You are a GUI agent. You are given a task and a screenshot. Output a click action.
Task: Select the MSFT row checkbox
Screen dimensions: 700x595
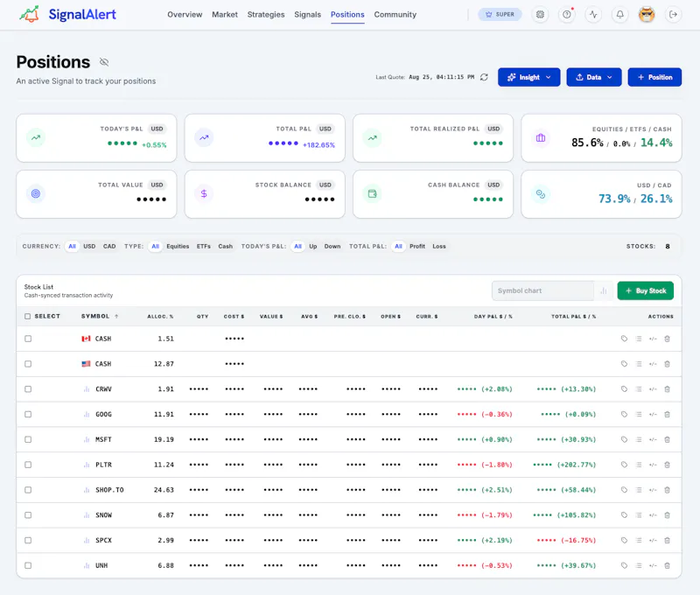coord(28,439)
